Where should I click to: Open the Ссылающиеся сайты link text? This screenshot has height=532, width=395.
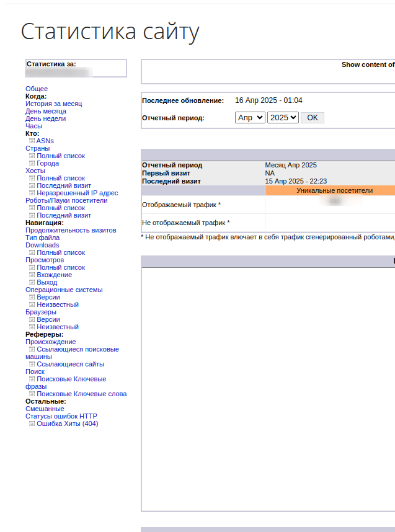coord(70,364)
